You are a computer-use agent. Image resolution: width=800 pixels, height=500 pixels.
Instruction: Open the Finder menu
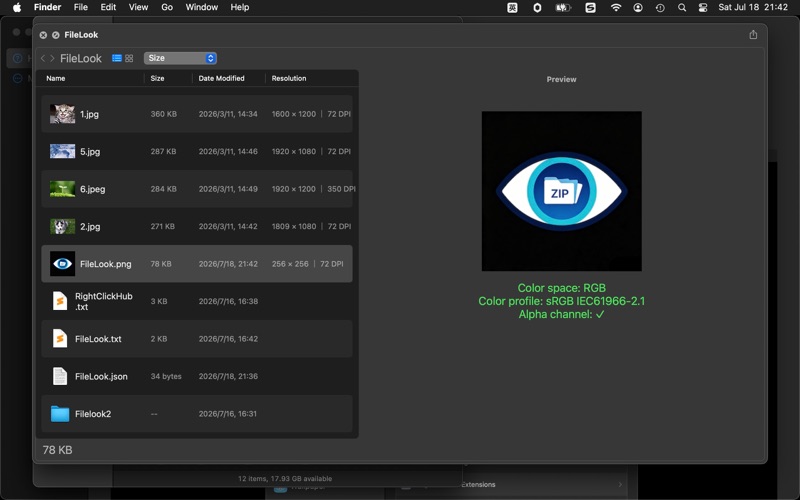click(47, 7)
